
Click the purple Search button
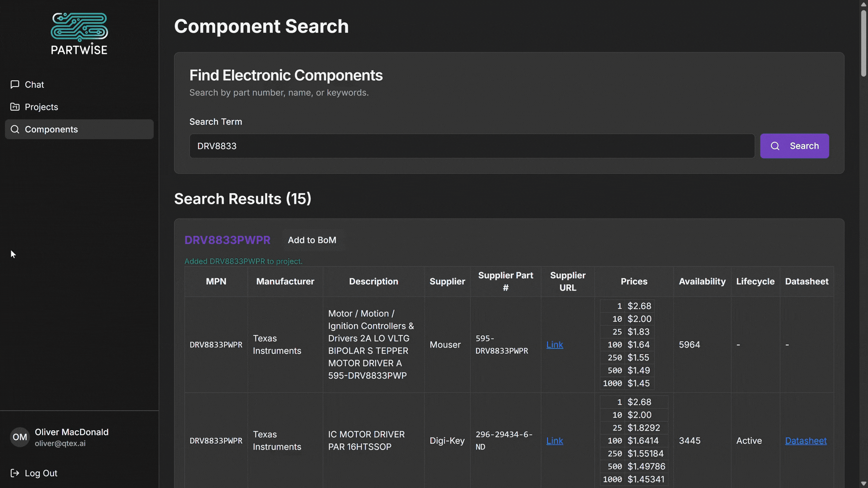pos(794,146)
